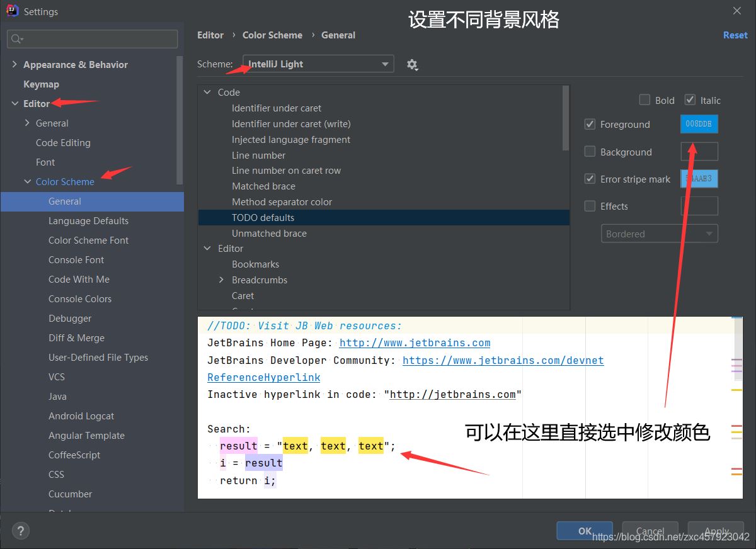Image resolution: width=756 pixels, height=549 pixels.
Task: Uncheck the Error stripe mark option
Action: (x=590, y=179)
